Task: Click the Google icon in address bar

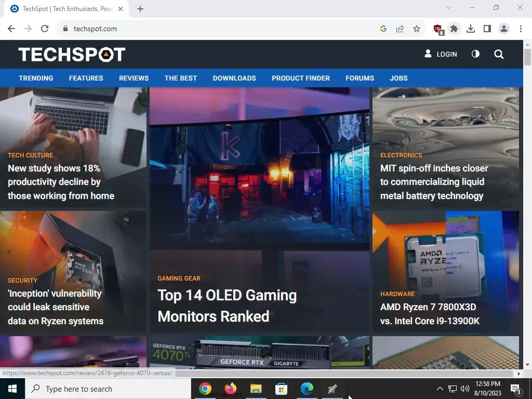Action: tap(383, 29)
